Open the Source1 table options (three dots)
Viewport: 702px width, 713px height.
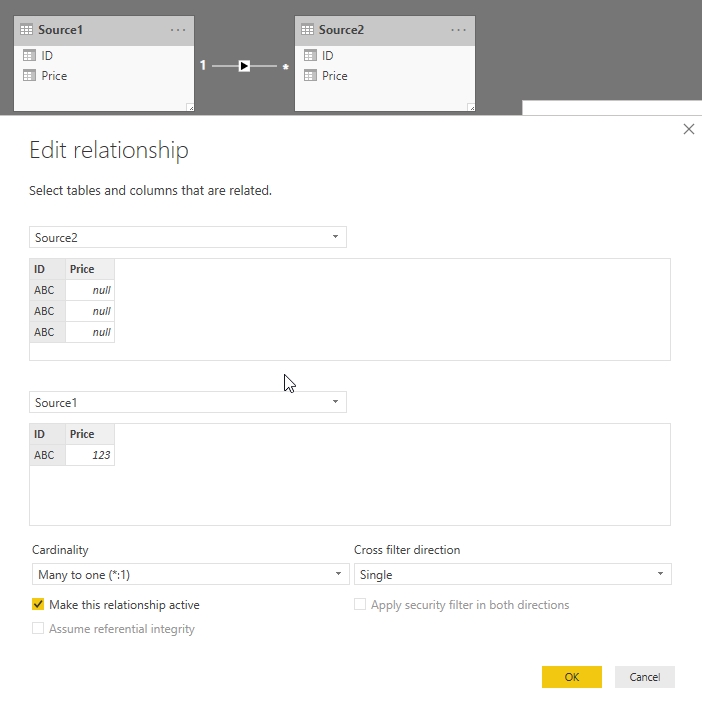pyautogui.click(x=178, y=30)
